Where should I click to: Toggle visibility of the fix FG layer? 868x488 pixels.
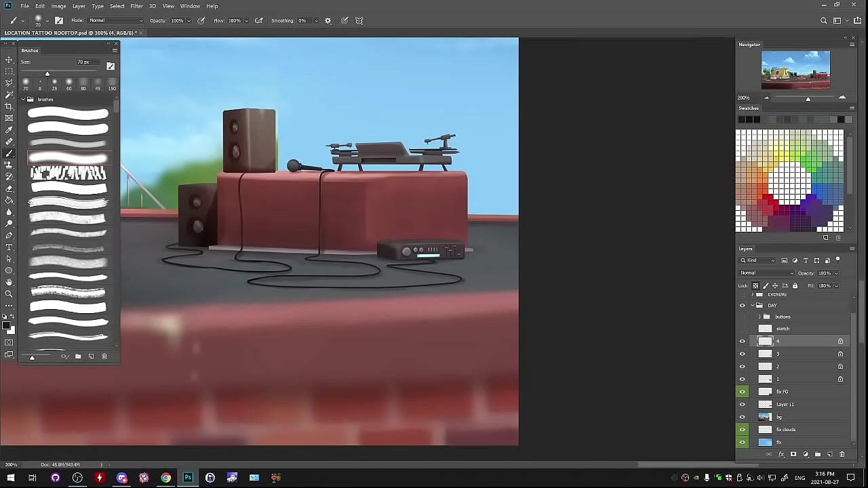tap(742, 392)
